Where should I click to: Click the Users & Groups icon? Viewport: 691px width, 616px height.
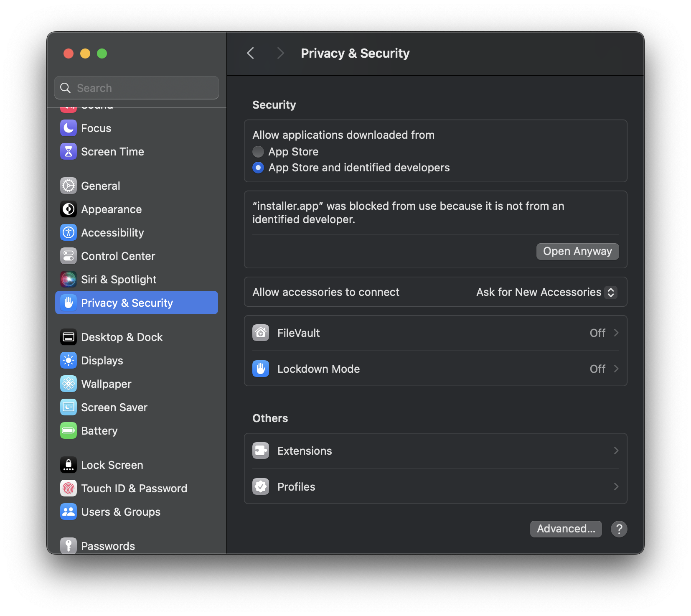[x=69, y=512]
